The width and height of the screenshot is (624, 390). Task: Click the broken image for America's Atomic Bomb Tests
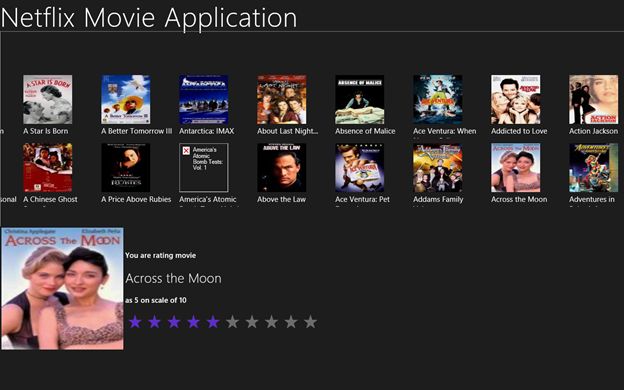point(203,168)
